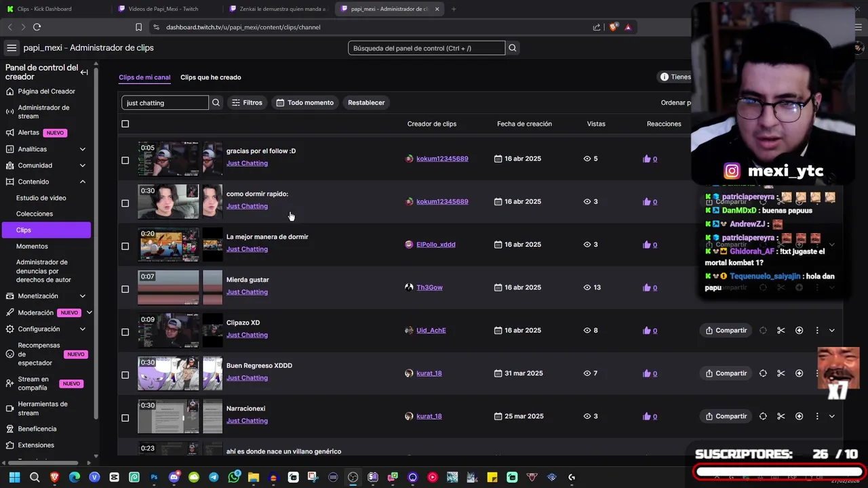Viewport: 868px width, 488px height.
Task: Click inside the 'just chatting' clip search field
Action: pyautogui.click(x=165, y=103)
